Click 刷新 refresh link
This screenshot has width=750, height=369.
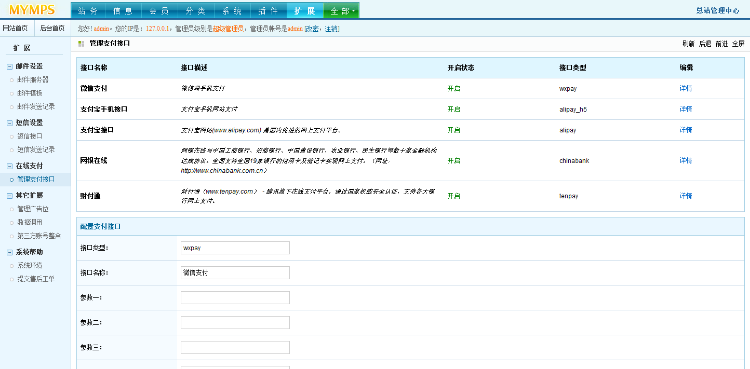[688, 44]
